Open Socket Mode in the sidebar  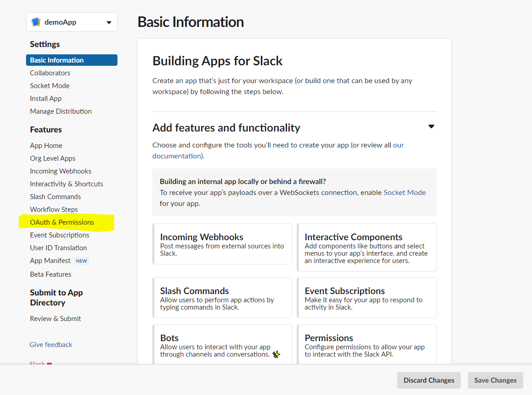coord(49,86)
